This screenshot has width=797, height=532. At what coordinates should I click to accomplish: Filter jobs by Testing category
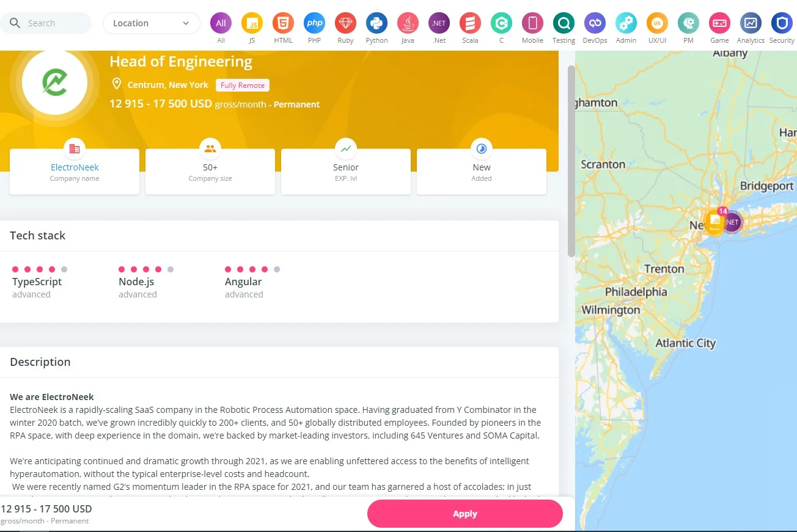pos(564,23)
